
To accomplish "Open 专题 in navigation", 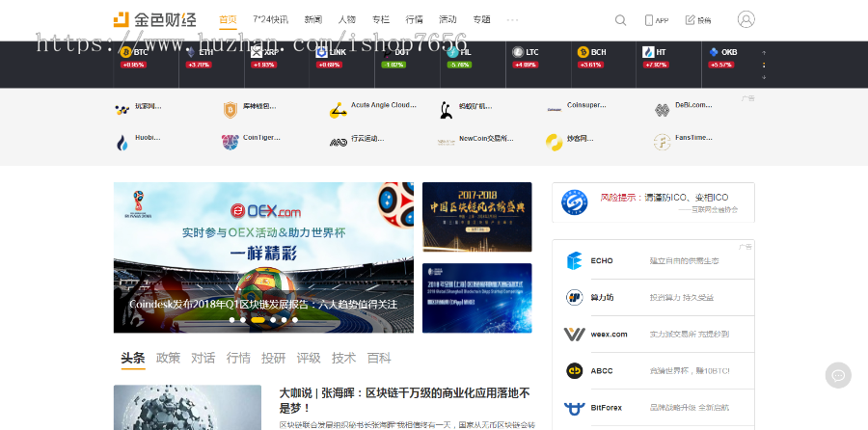I will coord(481,20).
